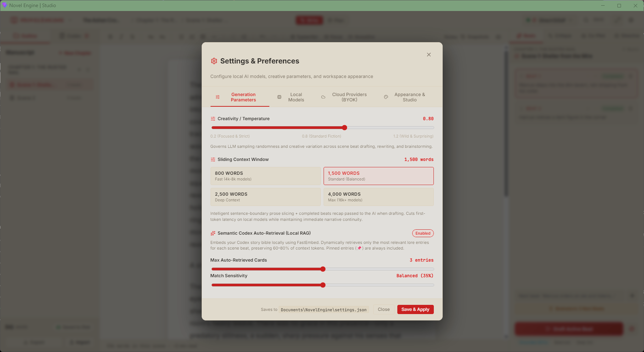Choose the 2,500 WORDS Deep Context option
The height and width of the screenshot is (352, 644).
coord(265,197)
